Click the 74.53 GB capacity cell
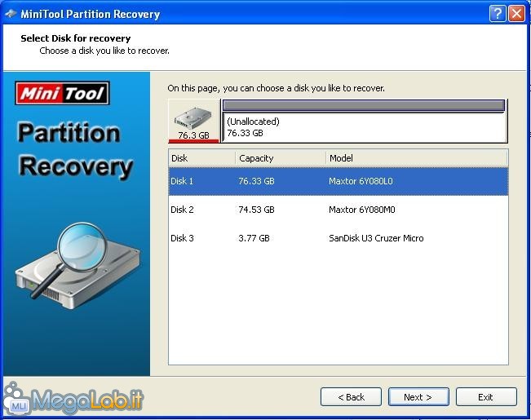 click(x=256, y=210)
